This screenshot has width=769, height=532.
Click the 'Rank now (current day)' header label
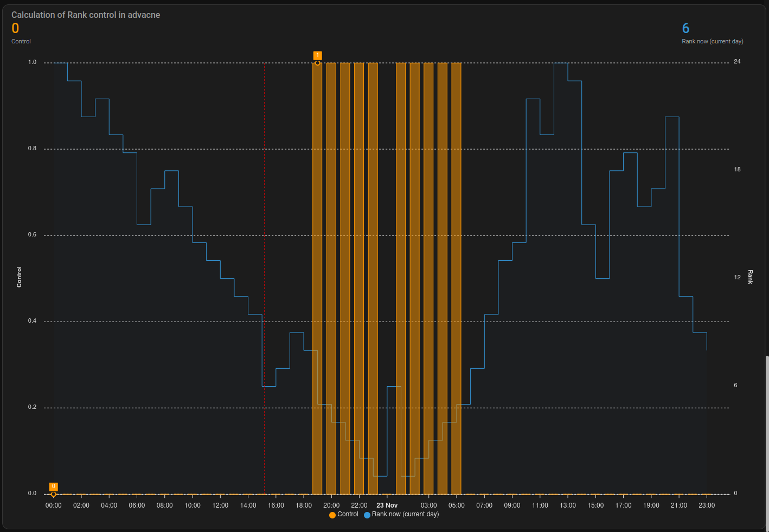point(712,42)
